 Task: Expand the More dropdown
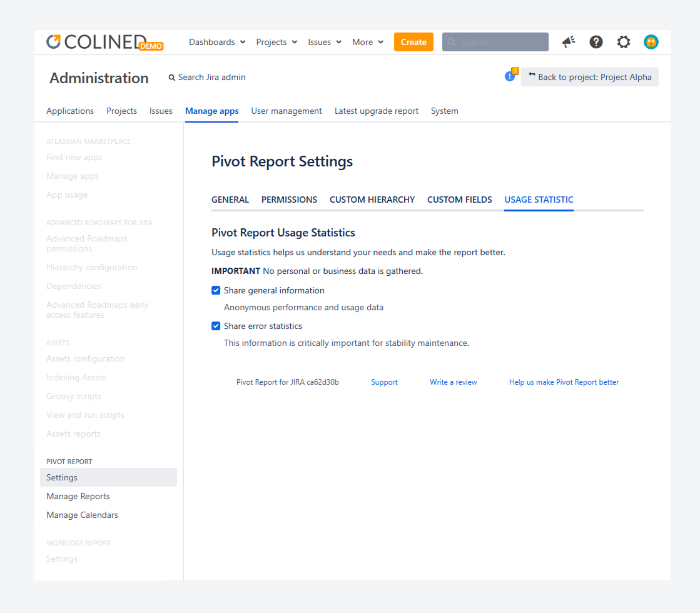click(368, 42)
